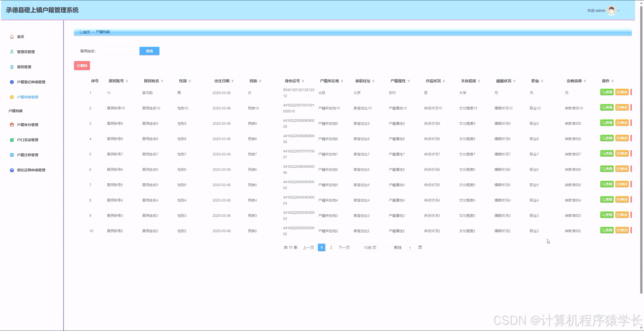Click the 居民管理 sidebar icon
The image size is (644, 331).
pyautogui.click(x=12, y=67)
